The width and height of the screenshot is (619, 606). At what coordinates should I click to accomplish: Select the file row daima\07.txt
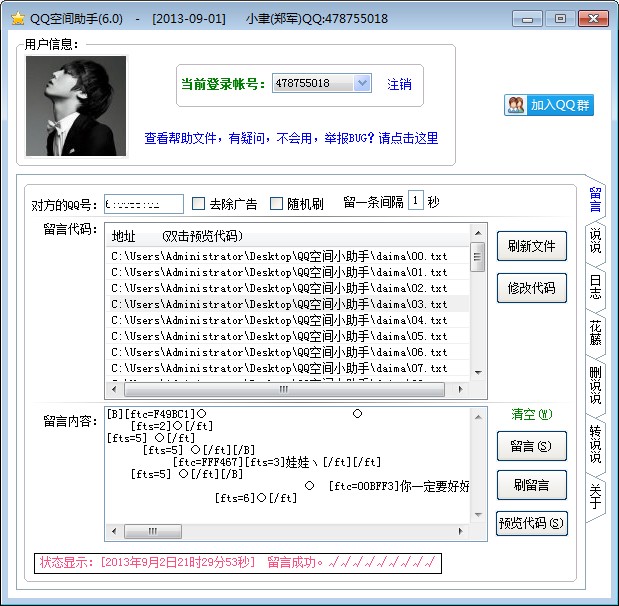coord(287,368)
